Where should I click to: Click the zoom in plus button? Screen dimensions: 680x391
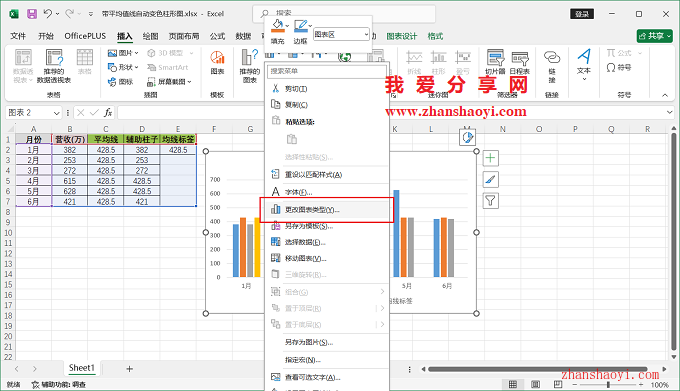641,384
